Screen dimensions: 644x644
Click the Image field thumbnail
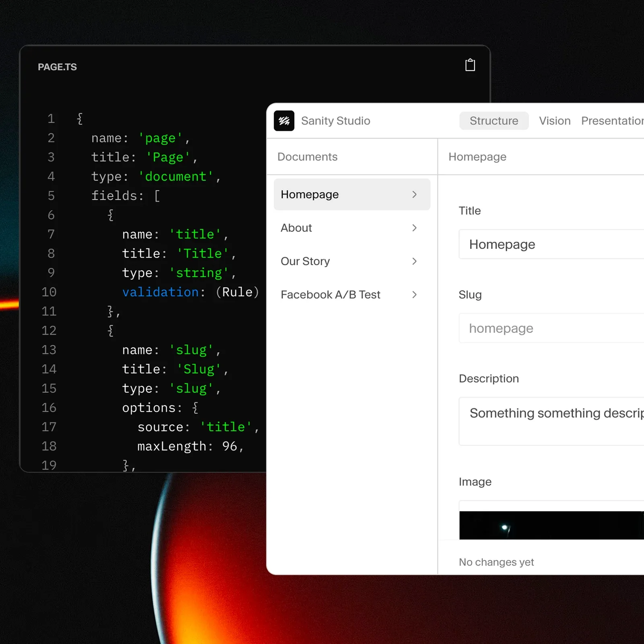pyautogui.click(x=551, y=525)
